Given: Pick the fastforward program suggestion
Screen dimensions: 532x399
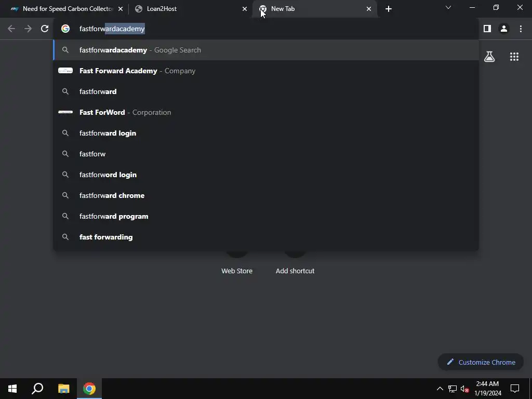Looking at the screenshot, I should click(266, 216).
